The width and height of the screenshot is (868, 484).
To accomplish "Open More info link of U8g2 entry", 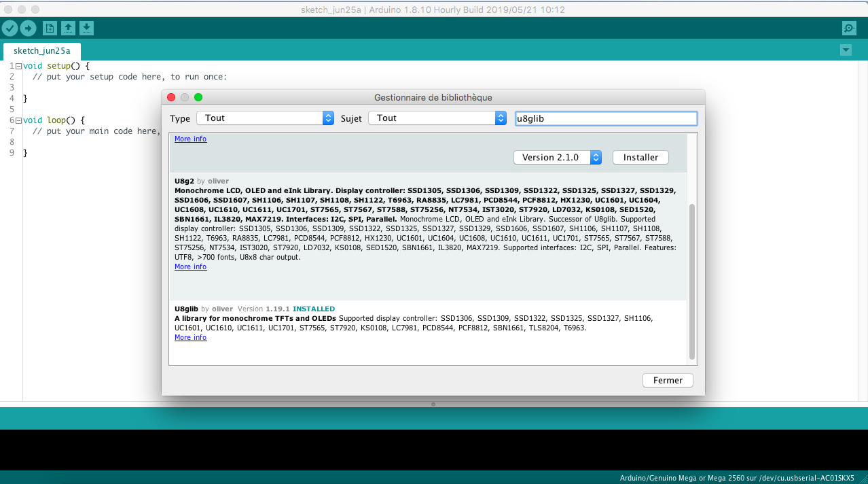I will [190, 266].
